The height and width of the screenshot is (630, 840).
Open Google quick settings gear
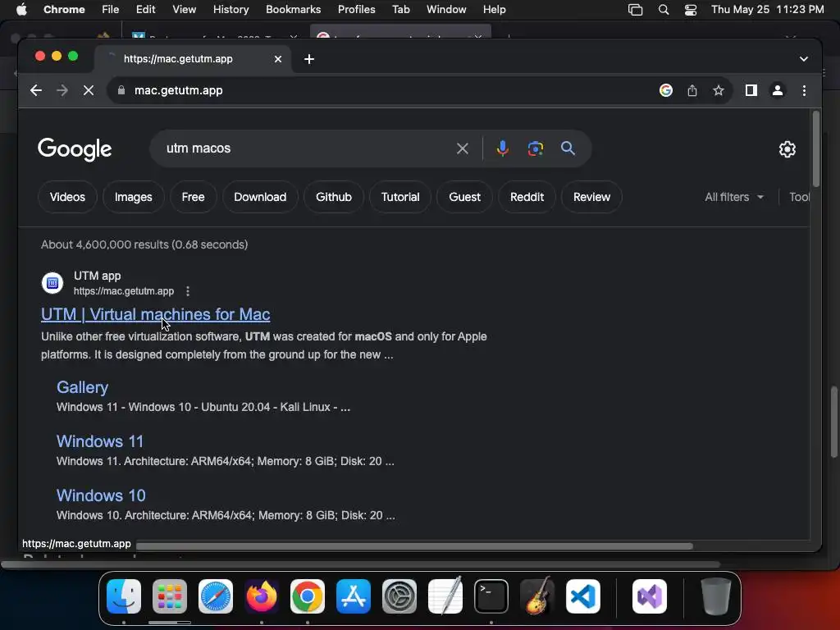787,149
